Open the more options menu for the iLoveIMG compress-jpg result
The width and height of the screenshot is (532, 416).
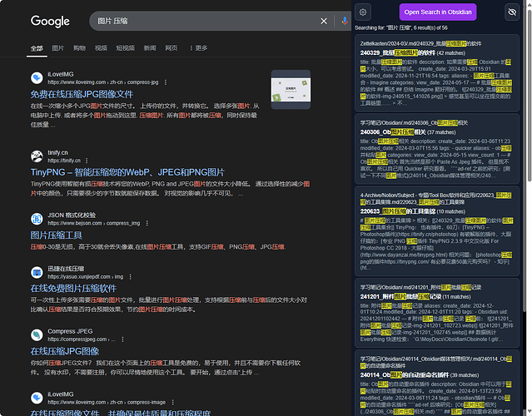click(165, 82)
